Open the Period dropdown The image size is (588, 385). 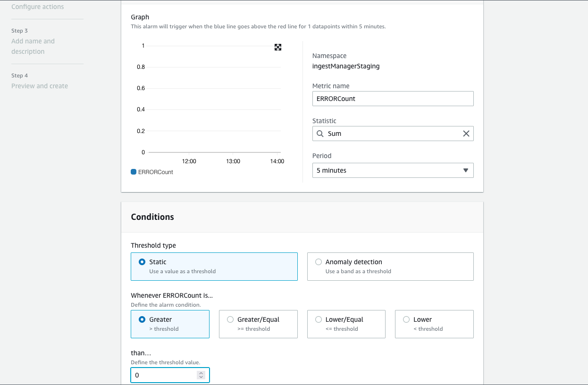click(x=387, y=170)
